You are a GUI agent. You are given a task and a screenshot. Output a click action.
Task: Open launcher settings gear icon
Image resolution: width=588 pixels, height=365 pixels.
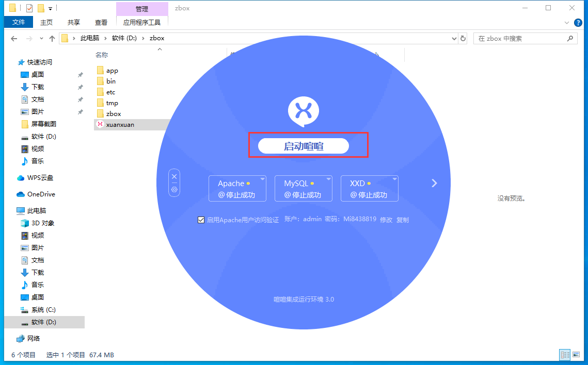coord(174,190)
